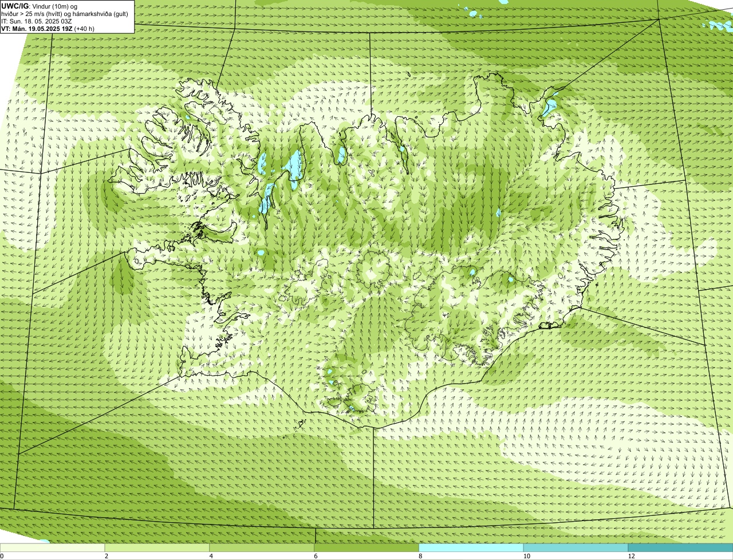Click the initial time 'IT: Sun. 18. 05. 2025 03Z'
Screen dimensions: 733x560
pos(37,21)
